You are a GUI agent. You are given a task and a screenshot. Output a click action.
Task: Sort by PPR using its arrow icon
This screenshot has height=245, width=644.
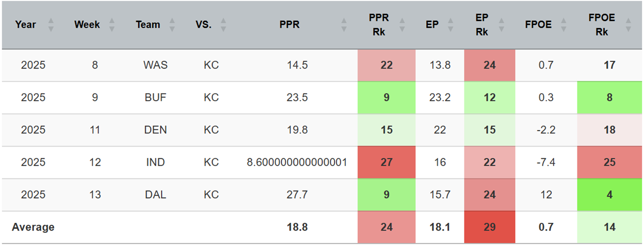344,25
